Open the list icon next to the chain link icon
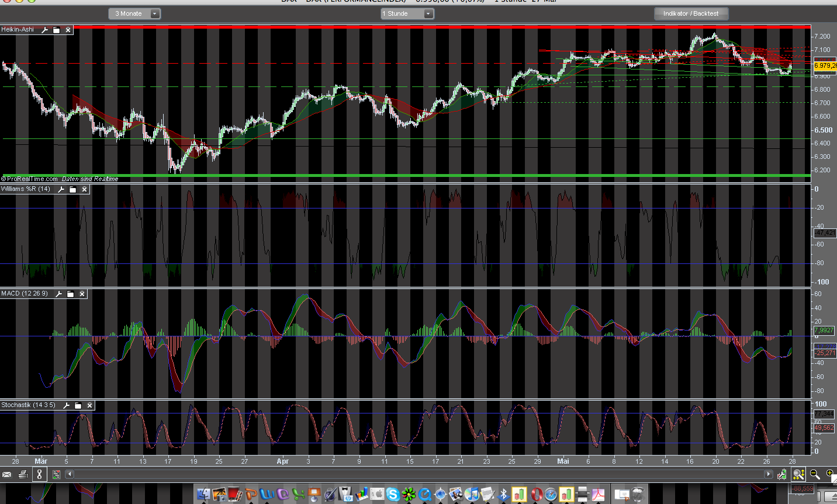The image size is (837, 504). [57, 475]
